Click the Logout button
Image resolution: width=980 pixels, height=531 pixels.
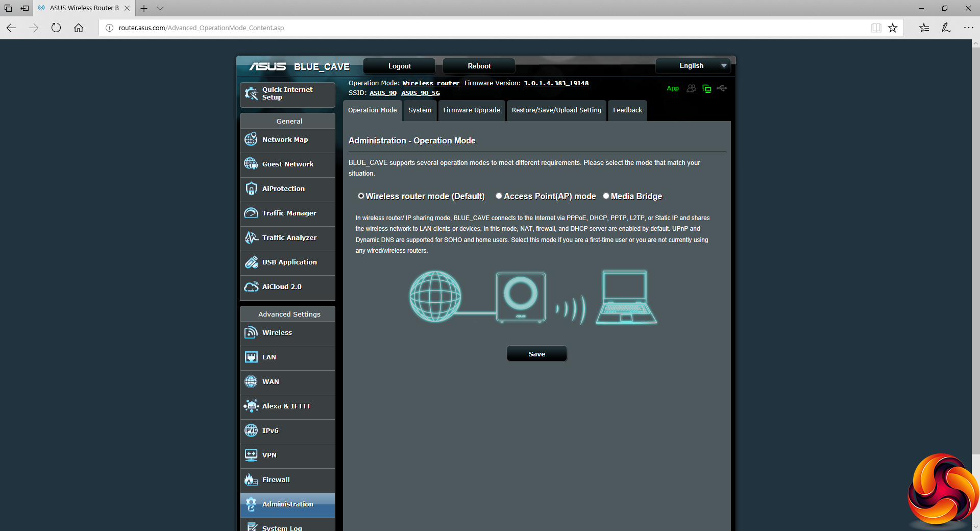pyautogui.click(x=400, y=66)
